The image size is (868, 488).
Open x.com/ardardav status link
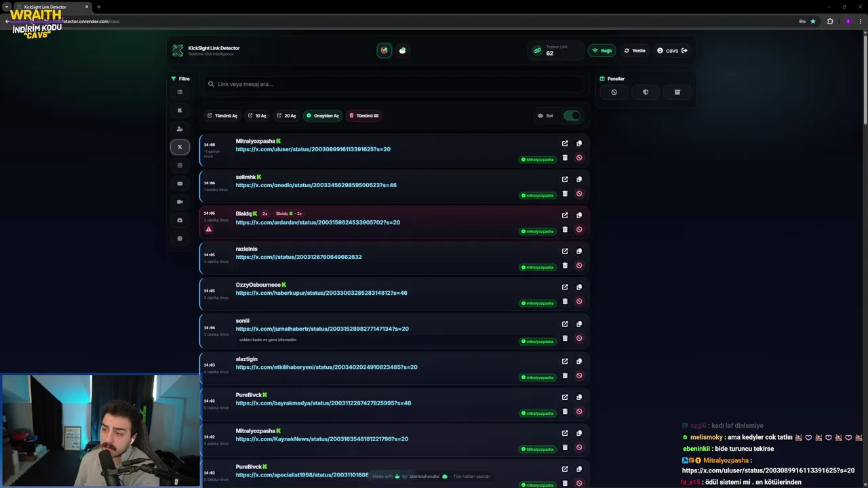coord(317,222)
